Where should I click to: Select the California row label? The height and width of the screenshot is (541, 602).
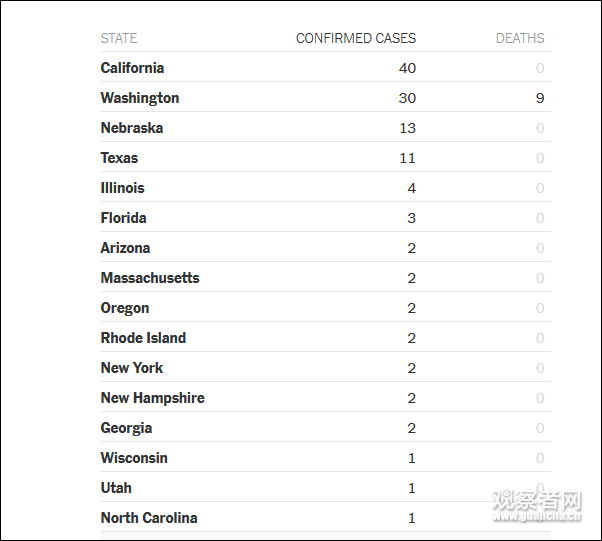point(132,68)
